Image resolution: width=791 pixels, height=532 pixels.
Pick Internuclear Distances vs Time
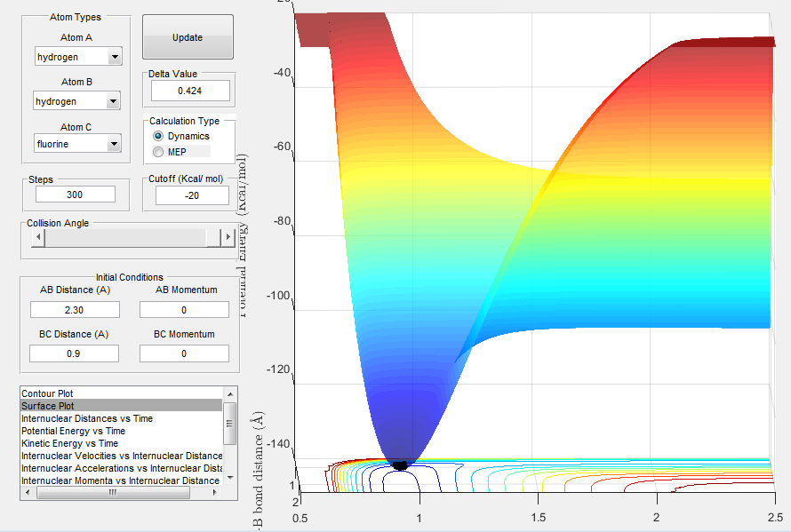click(87, 418)
